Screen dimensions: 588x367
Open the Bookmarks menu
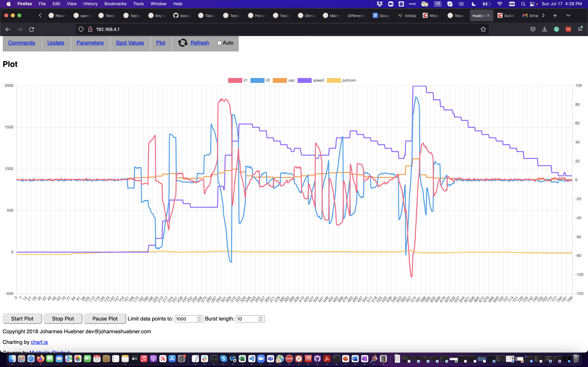(115, 4)
